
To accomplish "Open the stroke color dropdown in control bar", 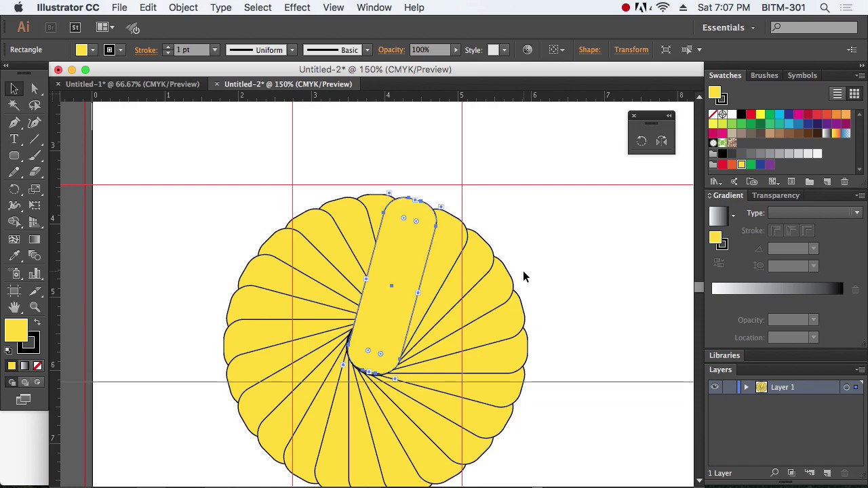I will (120, 49).
